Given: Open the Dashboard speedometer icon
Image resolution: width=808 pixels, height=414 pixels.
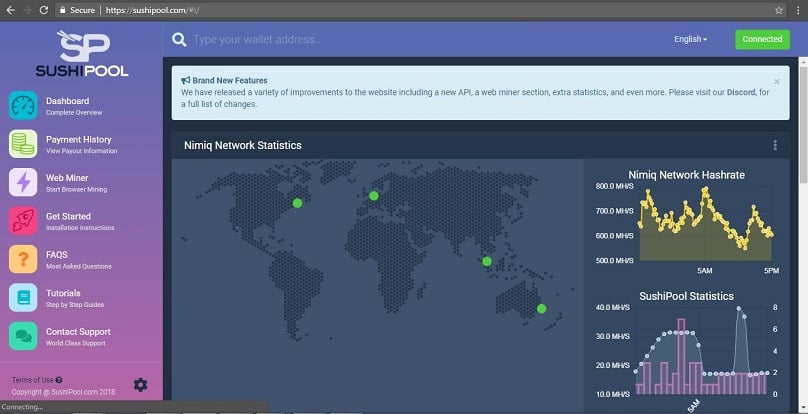Looking at the screenshot, I should click(x=23, y=106).
